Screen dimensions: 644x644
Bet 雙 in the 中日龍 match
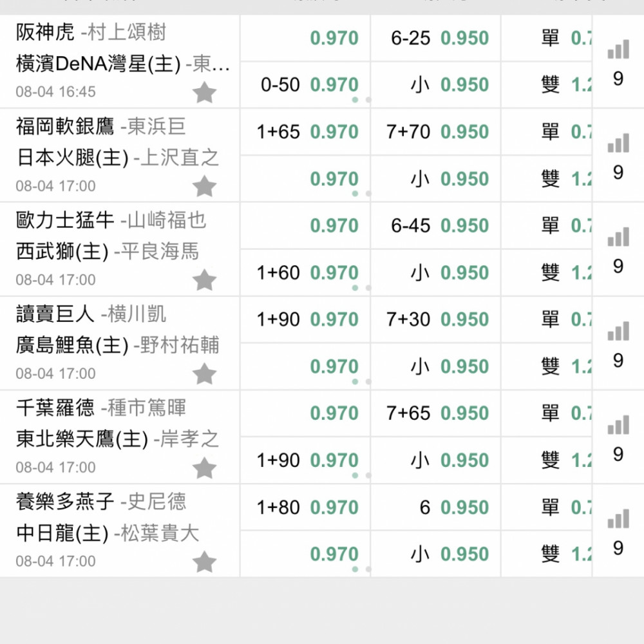coord(547,554)
